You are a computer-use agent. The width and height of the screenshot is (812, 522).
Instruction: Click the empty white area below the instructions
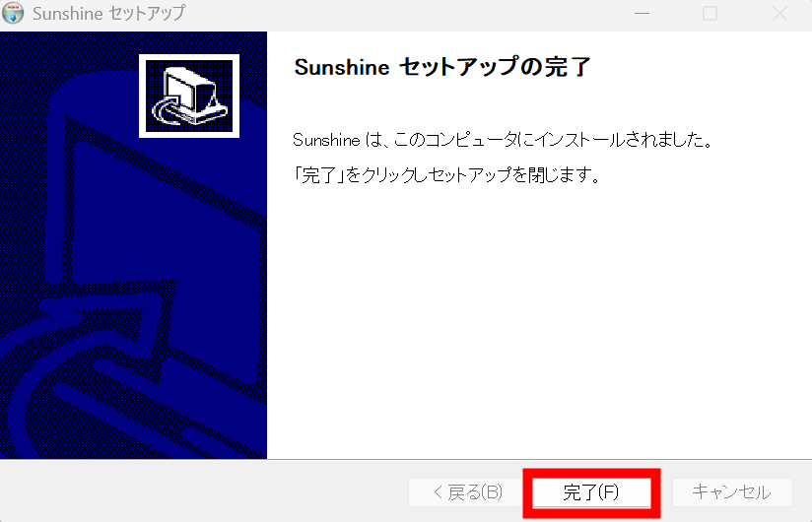pyautogui.click(x=539, y=321)
